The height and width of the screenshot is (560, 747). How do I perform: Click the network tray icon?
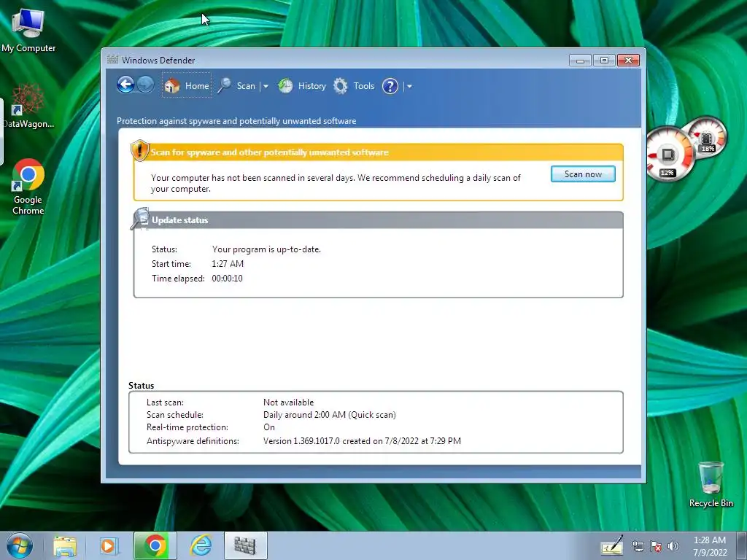[638, 546]
